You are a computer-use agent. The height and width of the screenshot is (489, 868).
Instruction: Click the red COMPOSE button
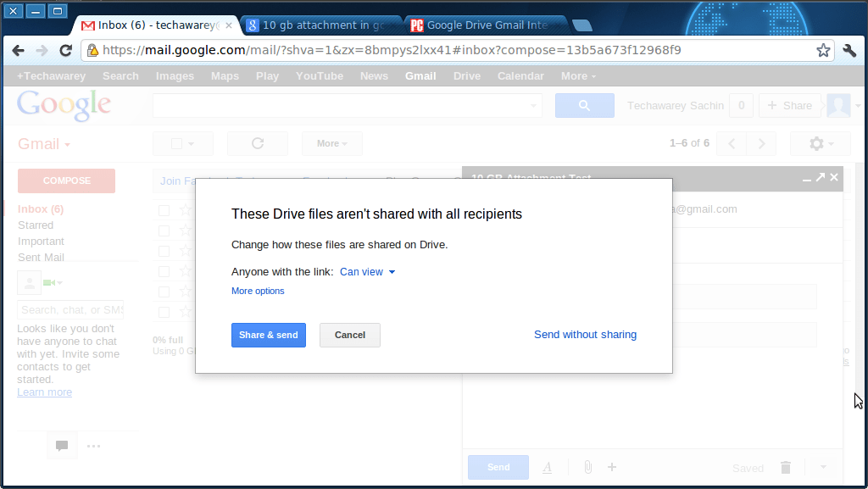pyautogui.click(x=66, y=181)
